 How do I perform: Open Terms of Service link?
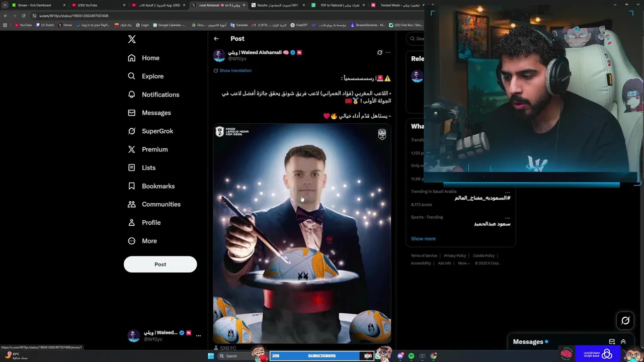424,256
